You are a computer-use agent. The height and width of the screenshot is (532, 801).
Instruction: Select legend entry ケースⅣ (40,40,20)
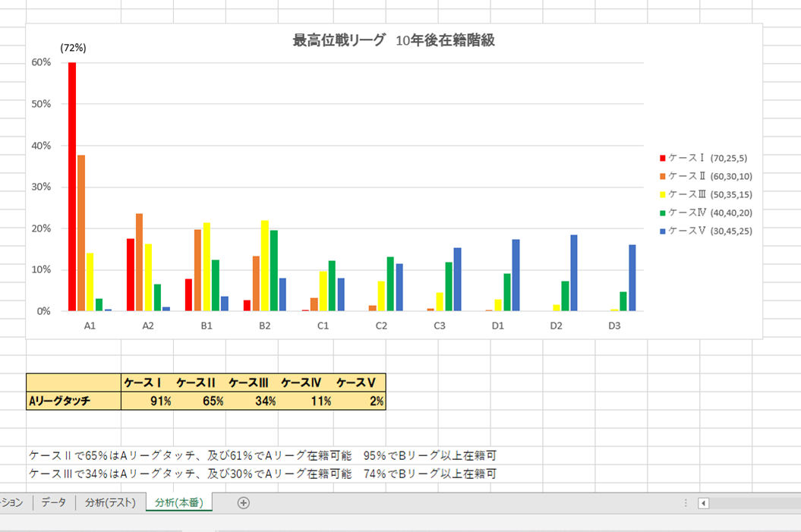[x=706, y=213]
